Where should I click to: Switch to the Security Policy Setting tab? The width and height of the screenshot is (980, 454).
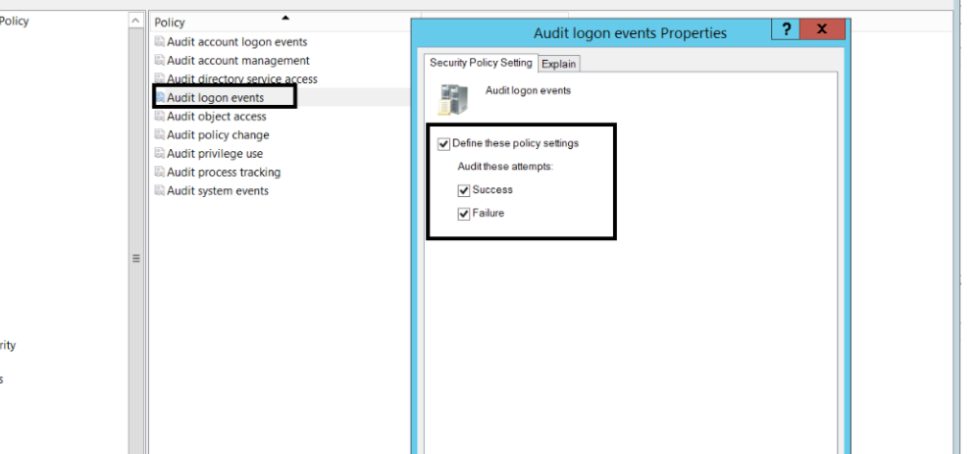pyautogui.click(x=481, y=63)
